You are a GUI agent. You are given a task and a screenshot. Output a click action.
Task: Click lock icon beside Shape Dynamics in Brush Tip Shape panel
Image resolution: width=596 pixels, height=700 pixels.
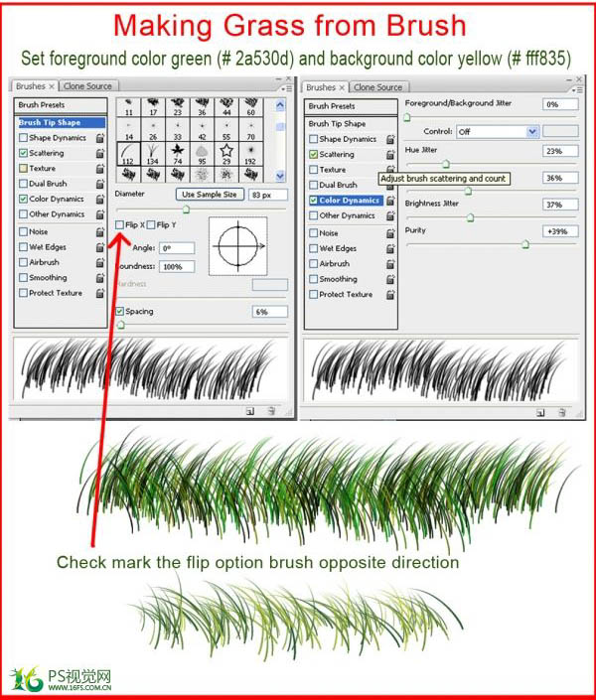click(x=100, y=138)
